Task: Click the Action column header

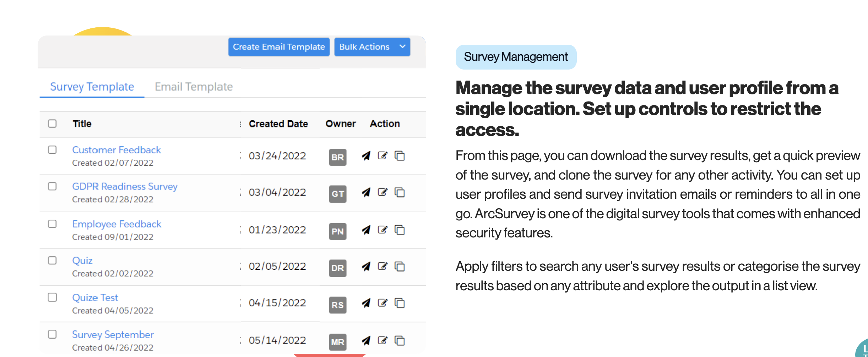Action: point(385,124)
